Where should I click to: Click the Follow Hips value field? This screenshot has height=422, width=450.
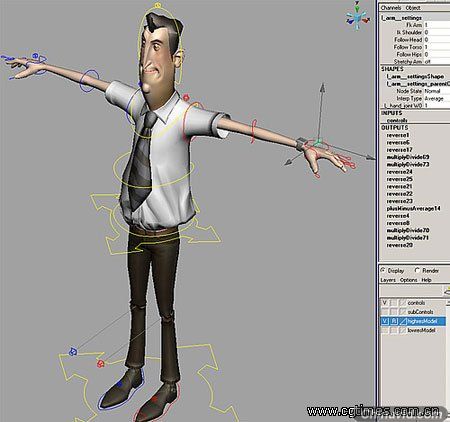point(437,54)
